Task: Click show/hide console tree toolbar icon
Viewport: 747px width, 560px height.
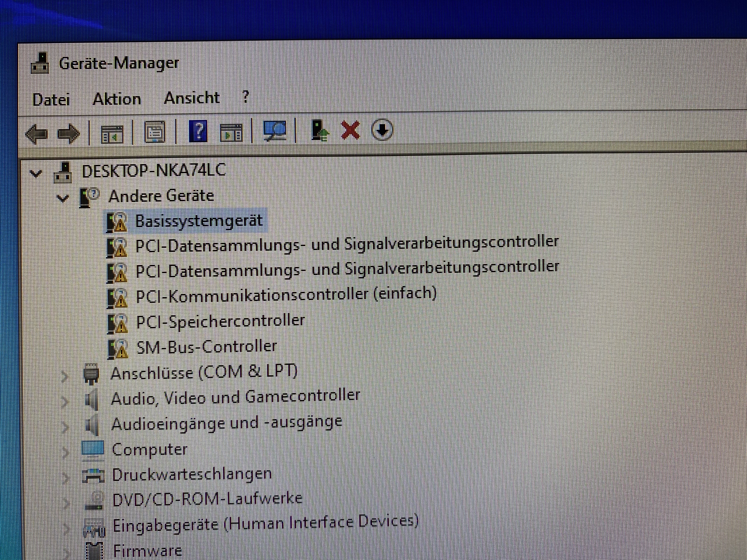Action: click(112, 134)
